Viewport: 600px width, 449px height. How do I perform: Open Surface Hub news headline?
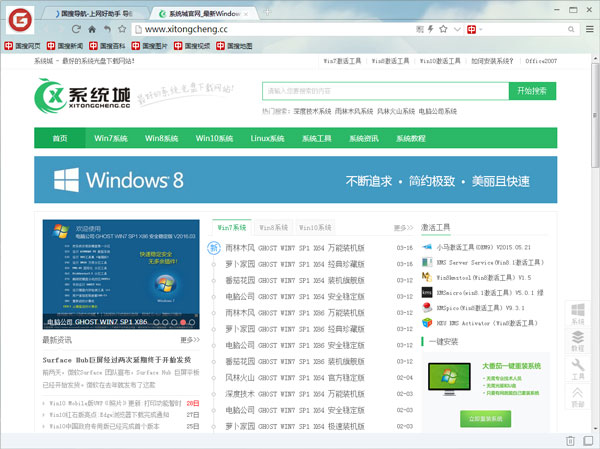(117, 360)
